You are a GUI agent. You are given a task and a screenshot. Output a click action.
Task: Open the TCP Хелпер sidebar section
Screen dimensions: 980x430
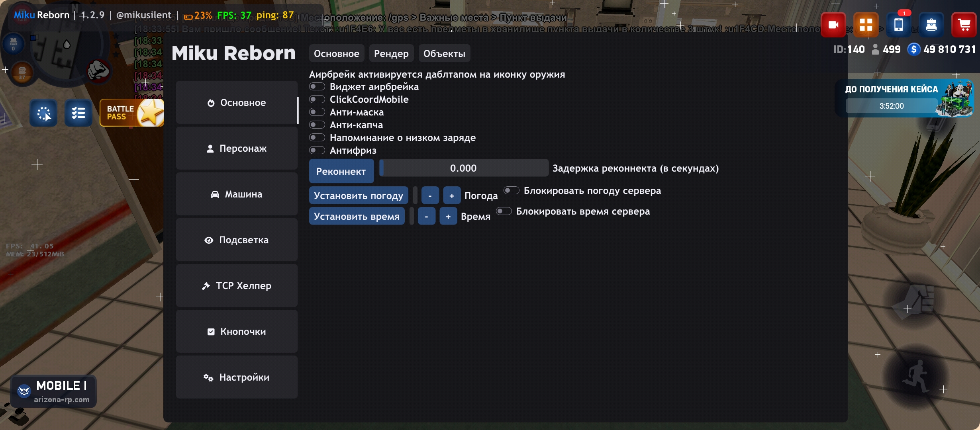pyautogui.click(x=237, y=286)
